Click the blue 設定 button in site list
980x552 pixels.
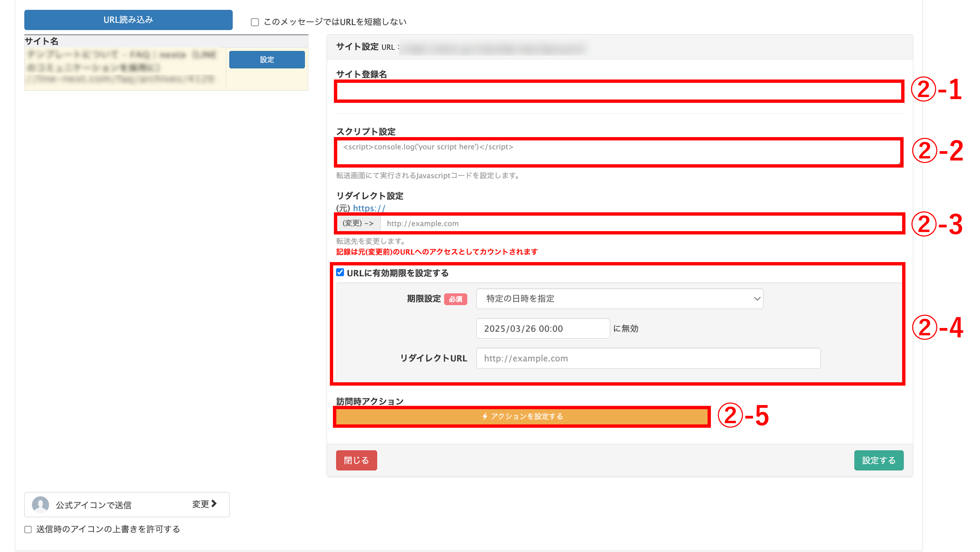click(267, 60)
